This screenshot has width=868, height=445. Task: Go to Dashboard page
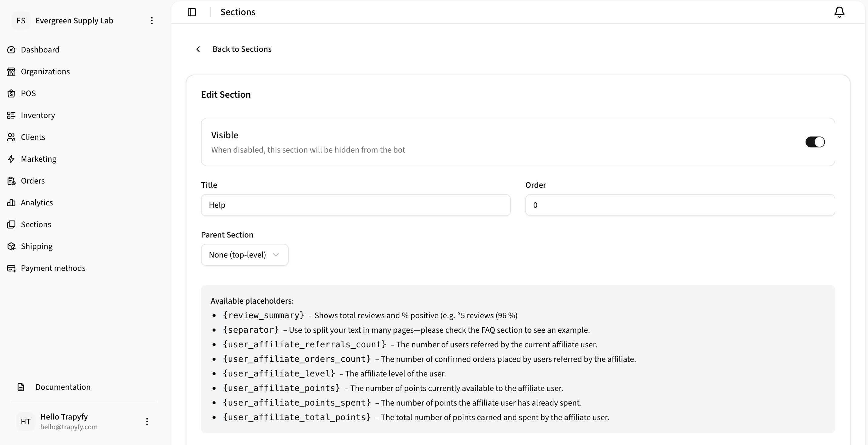(40, 50)
